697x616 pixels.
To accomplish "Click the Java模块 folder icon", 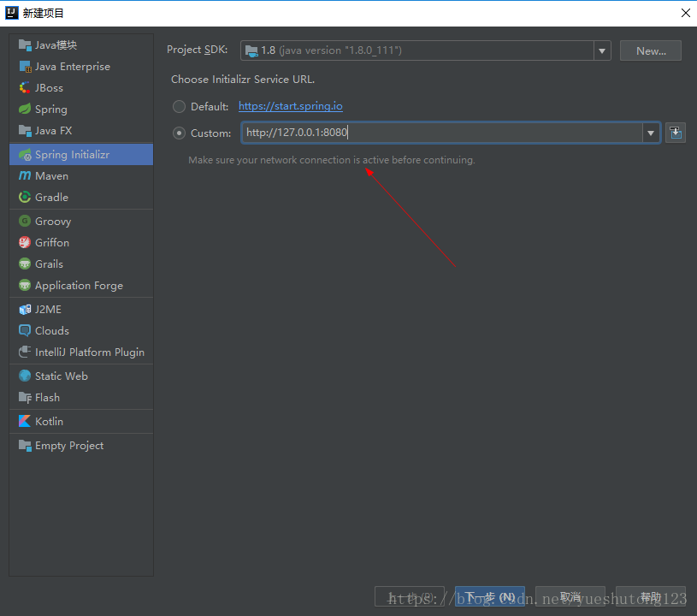I will click(x=25, y=45).
